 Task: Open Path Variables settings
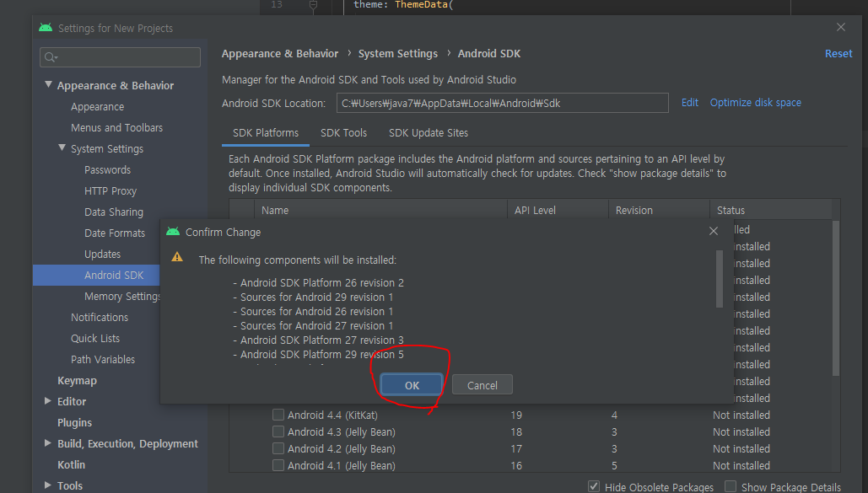[103, 359]
